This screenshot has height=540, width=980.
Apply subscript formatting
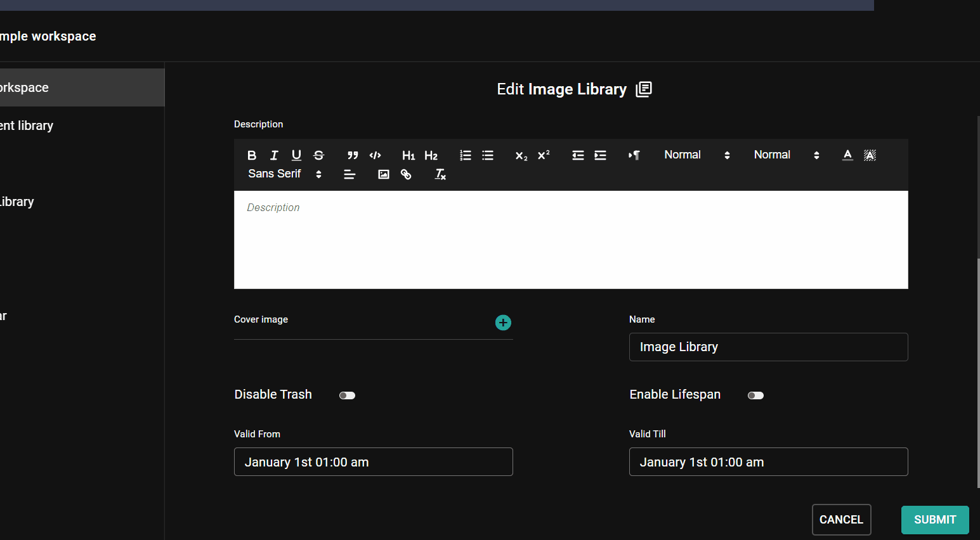(521, 155)
